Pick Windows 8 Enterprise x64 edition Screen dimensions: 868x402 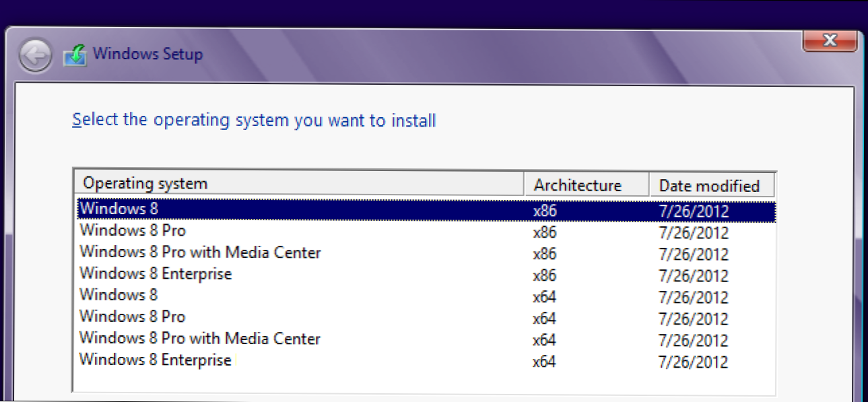156,360
